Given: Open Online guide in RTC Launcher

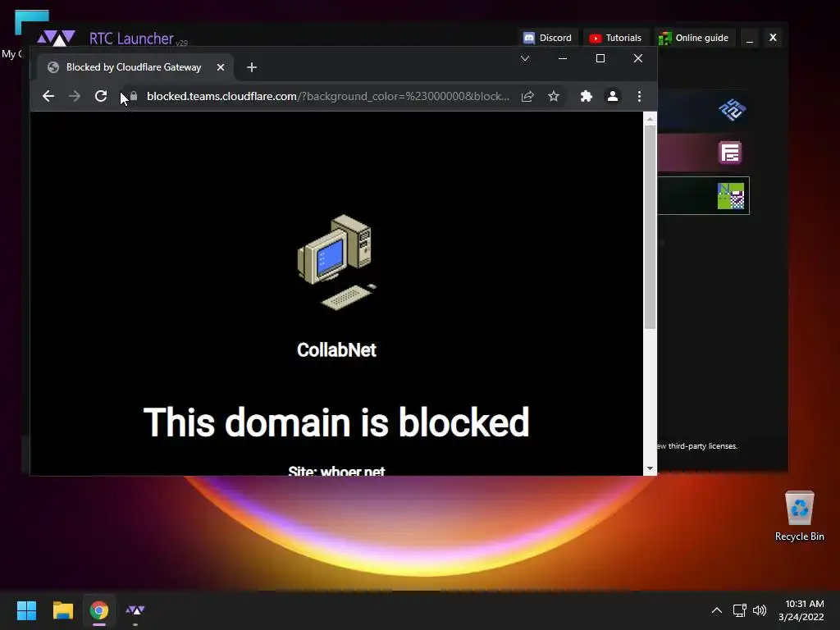Looking at the screenshot, I should [x=694, y=38].
